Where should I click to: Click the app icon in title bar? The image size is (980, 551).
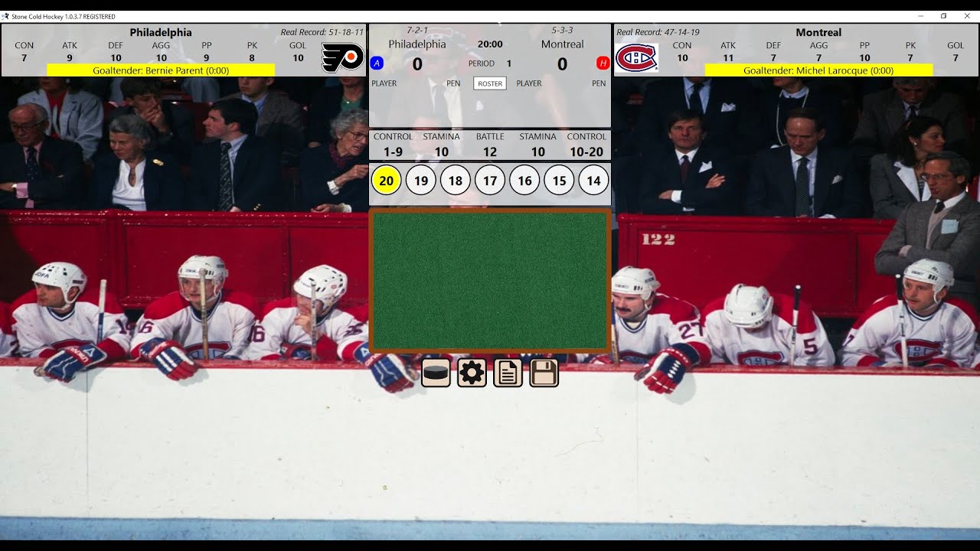(5, 16)
